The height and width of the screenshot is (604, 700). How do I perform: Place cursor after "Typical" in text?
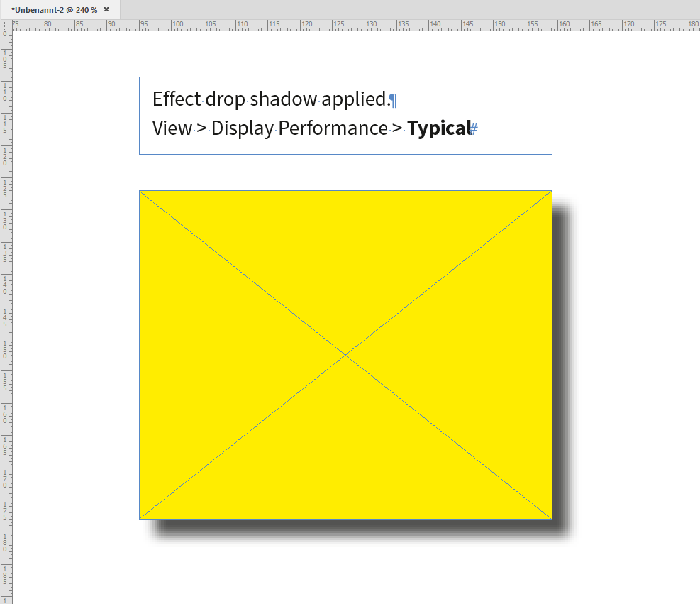pos(472,128)
